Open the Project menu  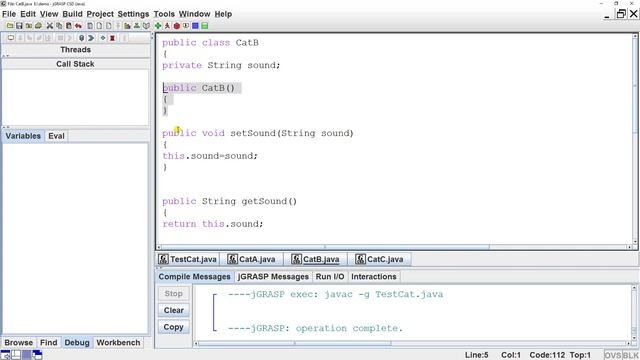100,14
